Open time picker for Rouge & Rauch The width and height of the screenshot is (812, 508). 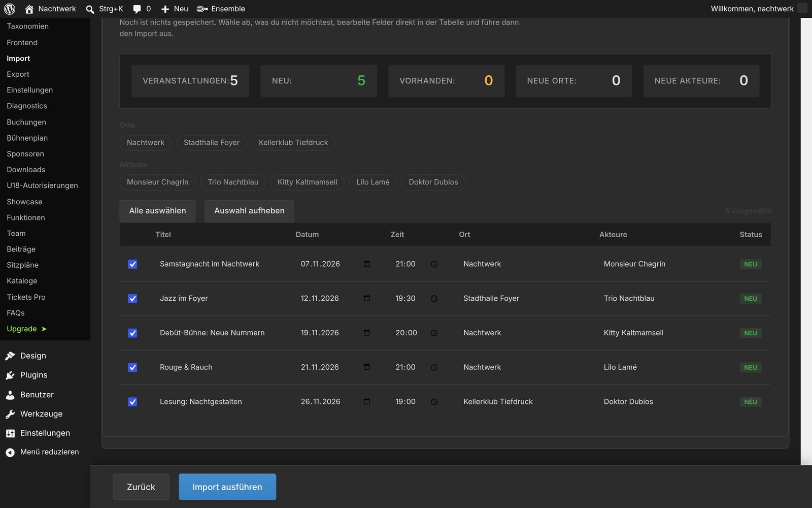click(x=434, y=367)
